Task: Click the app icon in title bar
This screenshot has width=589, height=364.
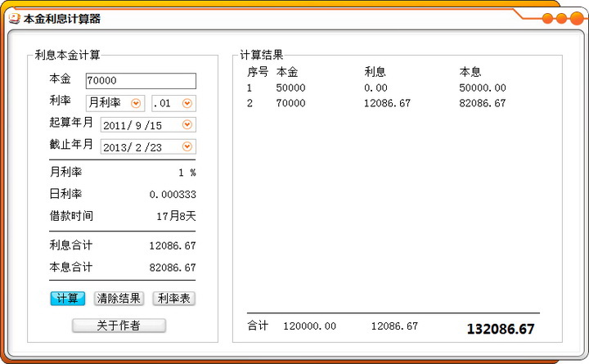Action: coord(14,19)
